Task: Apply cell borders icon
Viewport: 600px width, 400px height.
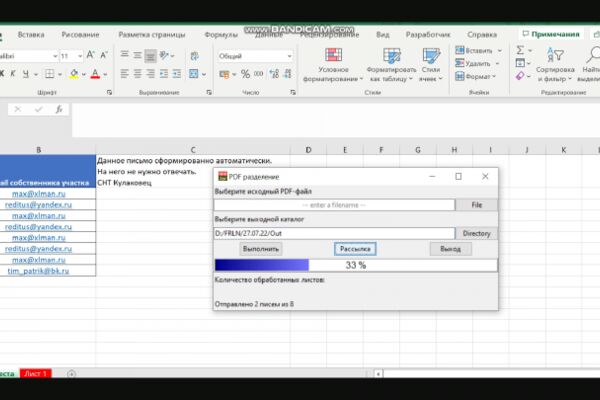Action: tap(49, 73)
